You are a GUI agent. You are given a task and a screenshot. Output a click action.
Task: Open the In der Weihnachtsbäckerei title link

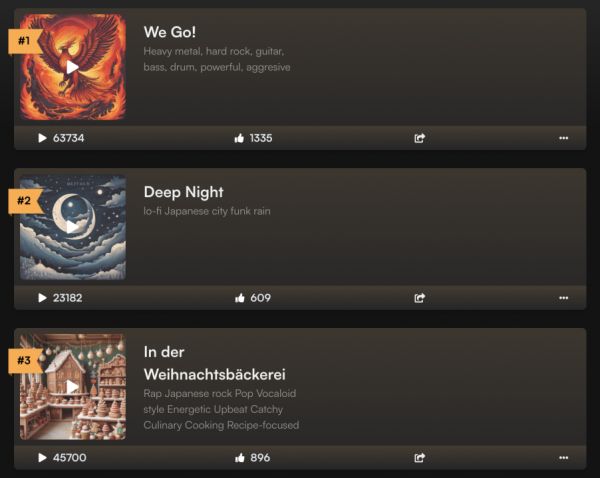pyautogui.click(x=215, y=363)
